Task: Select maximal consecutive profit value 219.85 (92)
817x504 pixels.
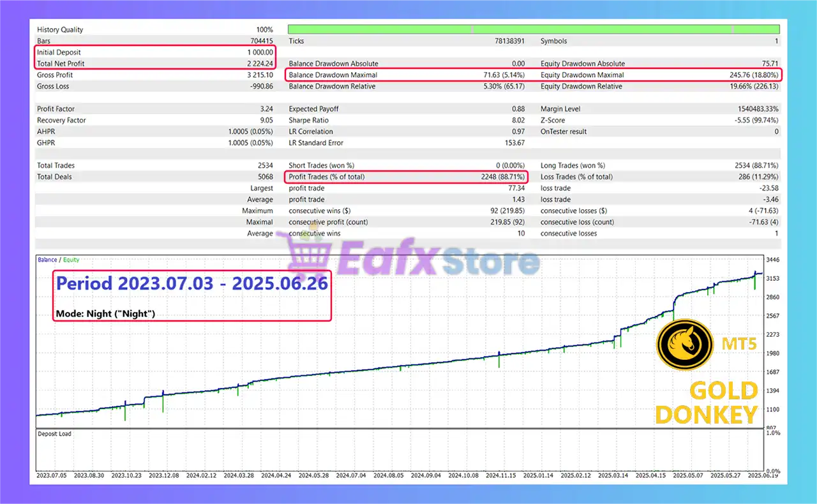Action: click(506, 222)
